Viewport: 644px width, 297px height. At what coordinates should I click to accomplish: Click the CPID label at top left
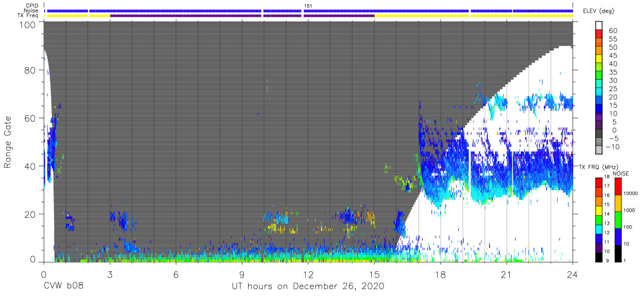point(32,6)
